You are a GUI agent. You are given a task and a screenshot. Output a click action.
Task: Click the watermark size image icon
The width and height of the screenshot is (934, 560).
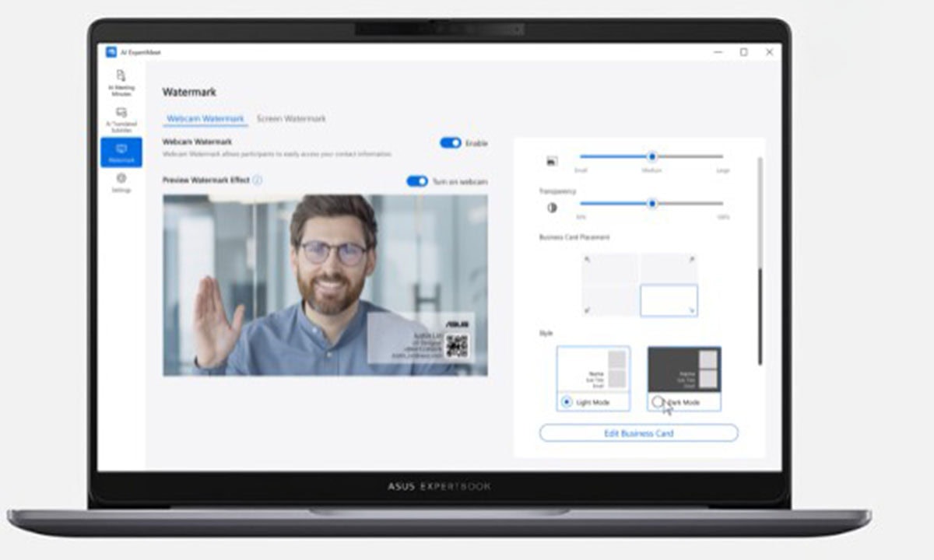pyautogui.click(x=552, y=161)
